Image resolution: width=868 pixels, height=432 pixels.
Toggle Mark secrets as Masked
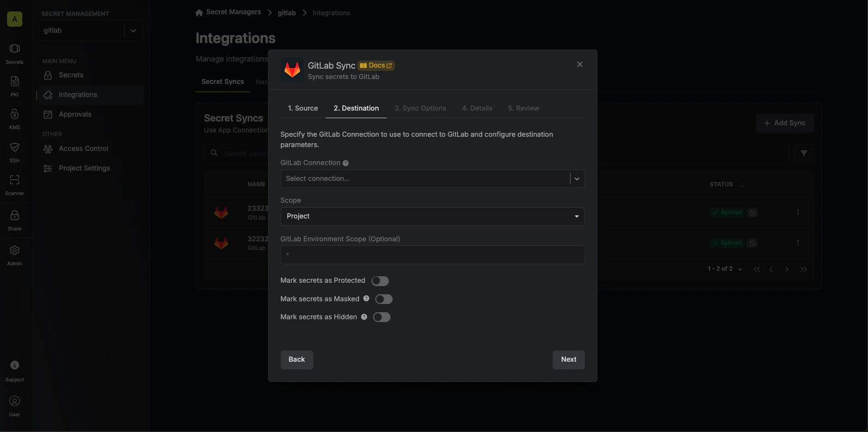[384, 299]
